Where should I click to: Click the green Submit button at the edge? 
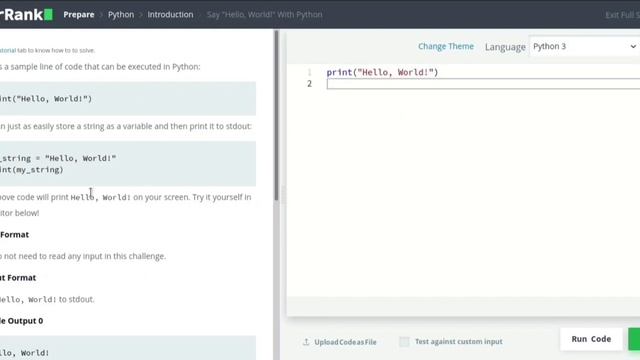(x=634, y=339)
